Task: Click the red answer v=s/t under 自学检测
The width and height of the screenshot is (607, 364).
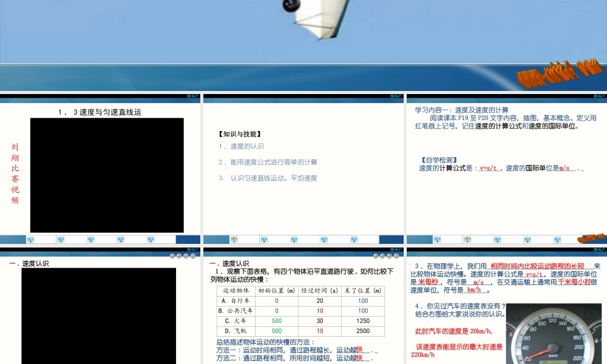Action: [488, 168]
